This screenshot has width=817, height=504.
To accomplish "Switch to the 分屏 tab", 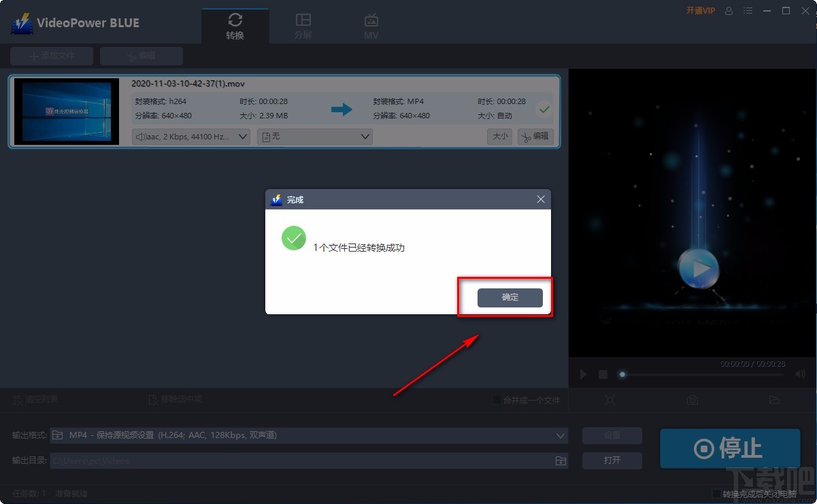I will 303,25.
